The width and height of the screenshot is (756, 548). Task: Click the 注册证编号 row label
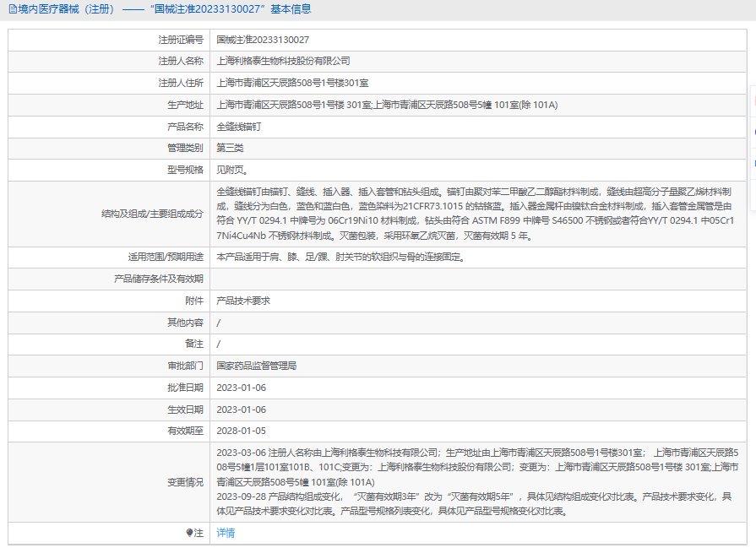(180, 40)
